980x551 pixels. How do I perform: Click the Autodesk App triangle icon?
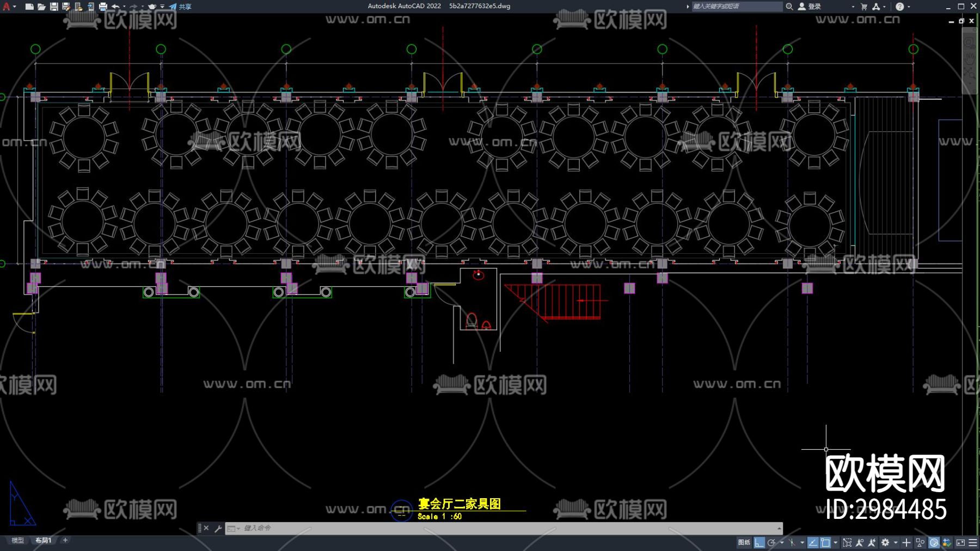pos(876,7)
